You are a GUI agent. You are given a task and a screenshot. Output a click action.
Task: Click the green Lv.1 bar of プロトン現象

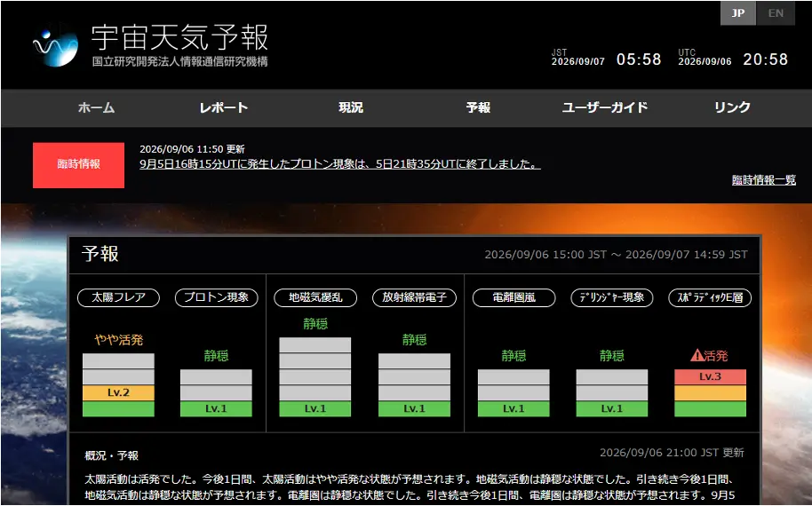pyautogui.click(x=217, y=408)
